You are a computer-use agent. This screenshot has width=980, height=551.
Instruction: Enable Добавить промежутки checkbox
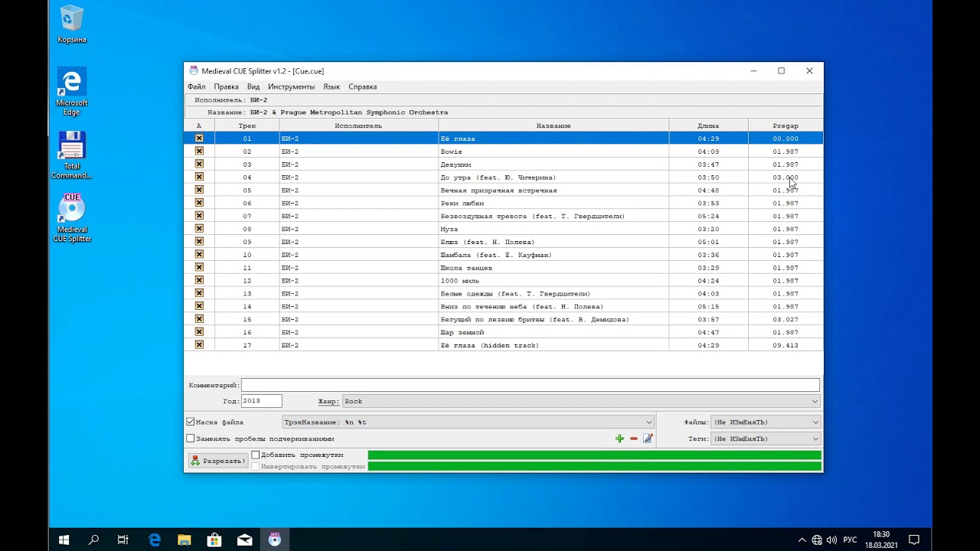256,455
